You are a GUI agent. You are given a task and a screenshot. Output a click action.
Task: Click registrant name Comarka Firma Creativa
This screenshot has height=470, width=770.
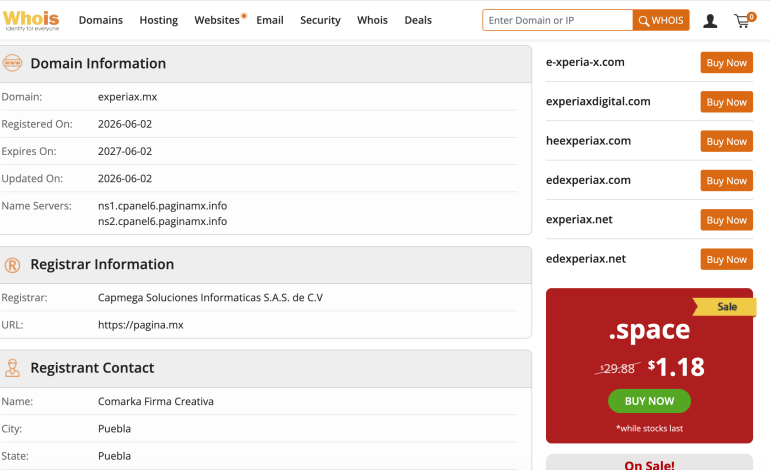(x=156, y=401)
